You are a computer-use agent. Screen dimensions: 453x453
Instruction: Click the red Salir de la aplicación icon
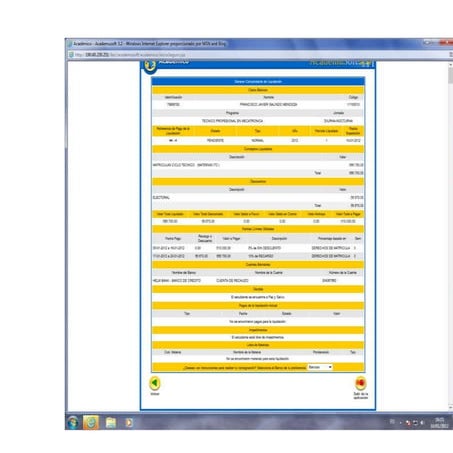(x=360, y=383)
